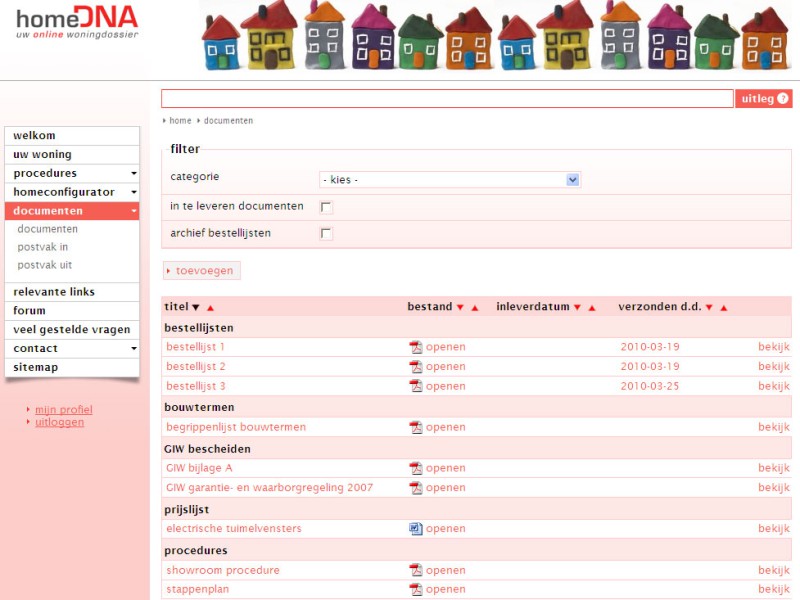This screenshot has width=800, height=600.
Task: Open 'begrippenlijst bouwtermen' title link
Action: click(236, 427)
